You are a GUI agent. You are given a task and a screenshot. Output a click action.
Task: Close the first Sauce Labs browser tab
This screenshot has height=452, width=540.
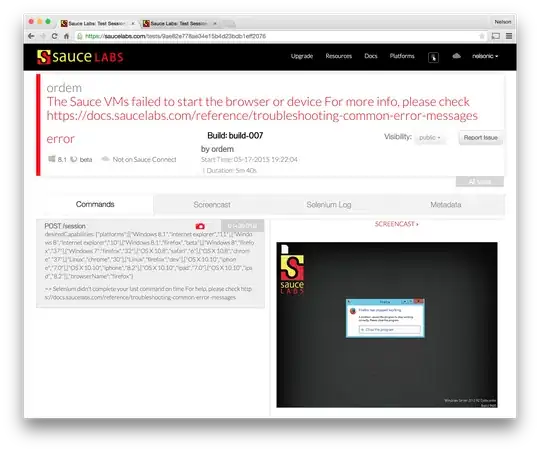(133, 23)
